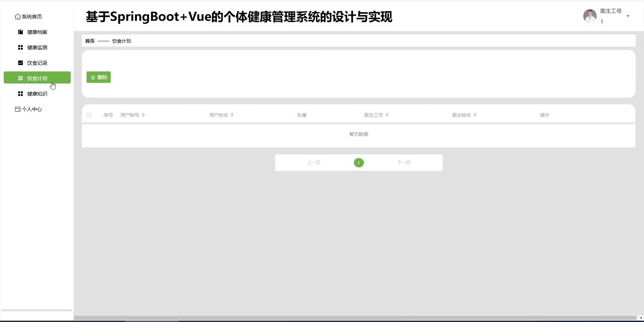This screenshot has width=644, height=322.
Task: Toggle the select-all checkbox in table header
Action: 89,115
